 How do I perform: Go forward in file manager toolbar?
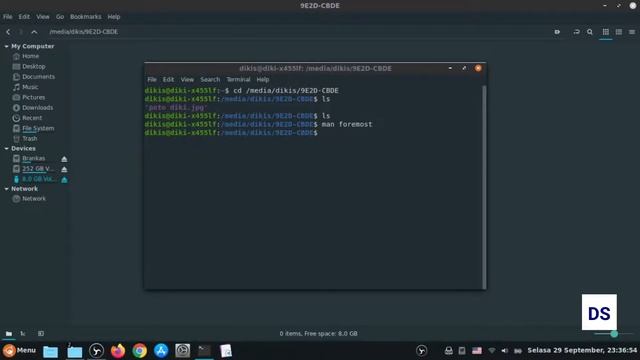21,32
